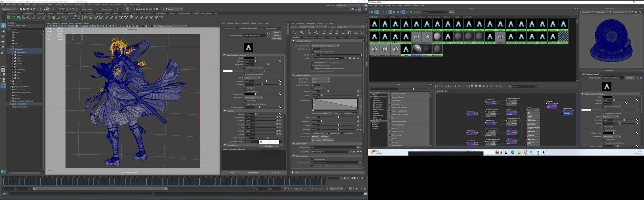Click the folder icon beside Mask field in XGen

point(354,58)
